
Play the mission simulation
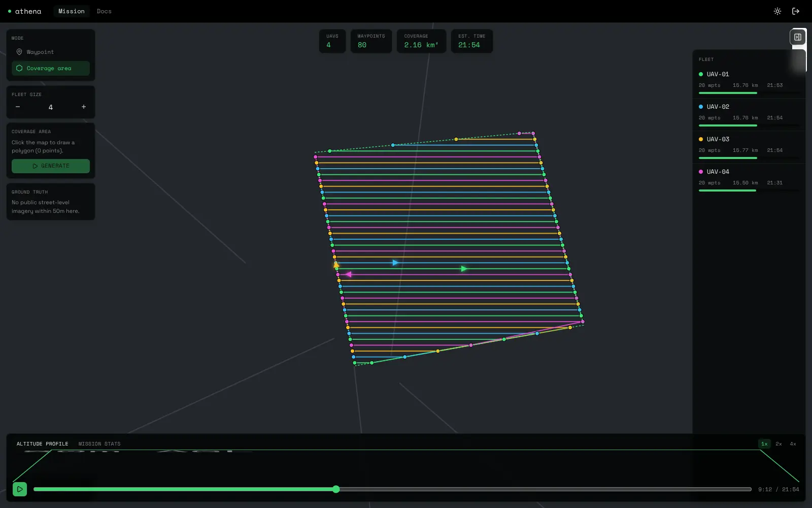click(20, 489)
